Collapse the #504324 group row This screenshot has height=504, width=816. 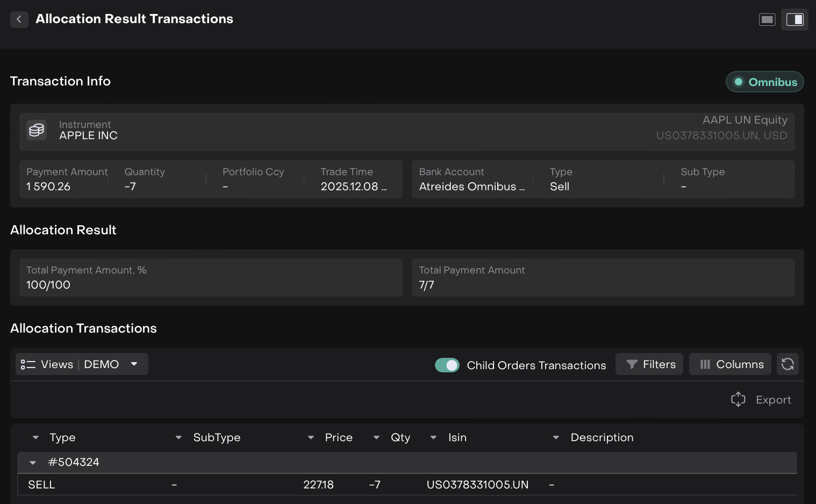33,463
